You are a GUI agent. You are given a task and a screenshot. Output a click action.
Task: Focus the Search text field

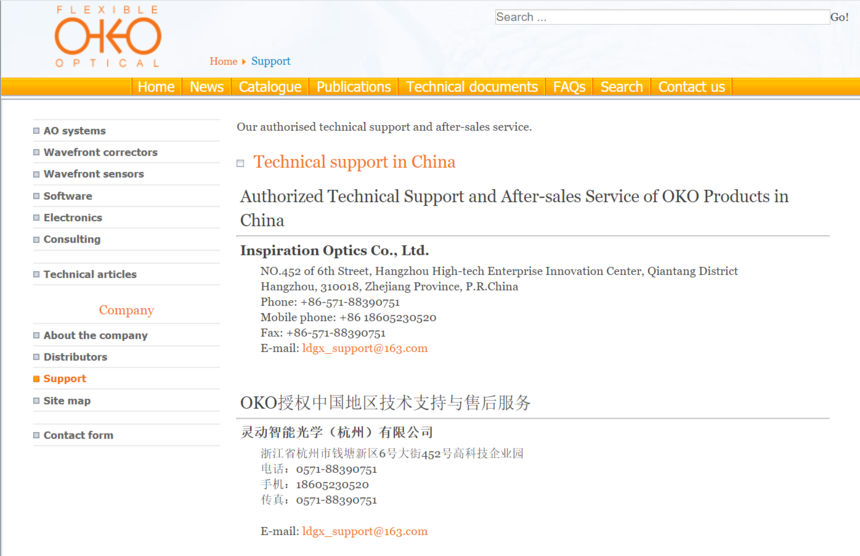[662, 17]
